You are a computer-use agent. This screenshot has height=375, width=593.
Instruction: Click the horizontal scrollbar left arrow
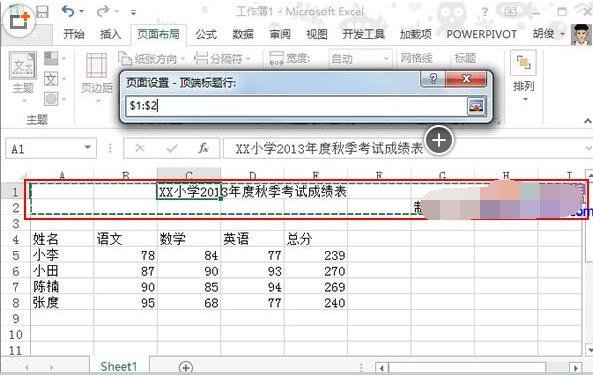tap(382, 368)
